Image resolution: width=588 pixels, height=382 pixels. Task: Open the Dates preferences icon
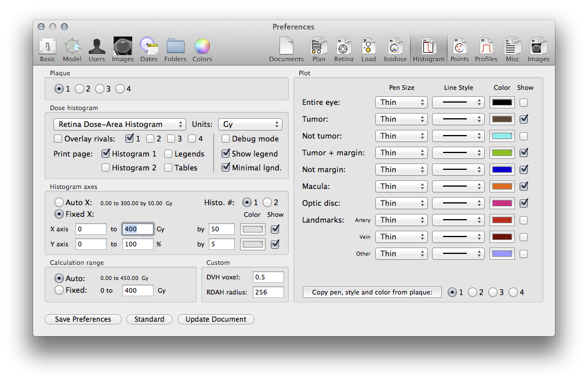(x=148, y=49)
